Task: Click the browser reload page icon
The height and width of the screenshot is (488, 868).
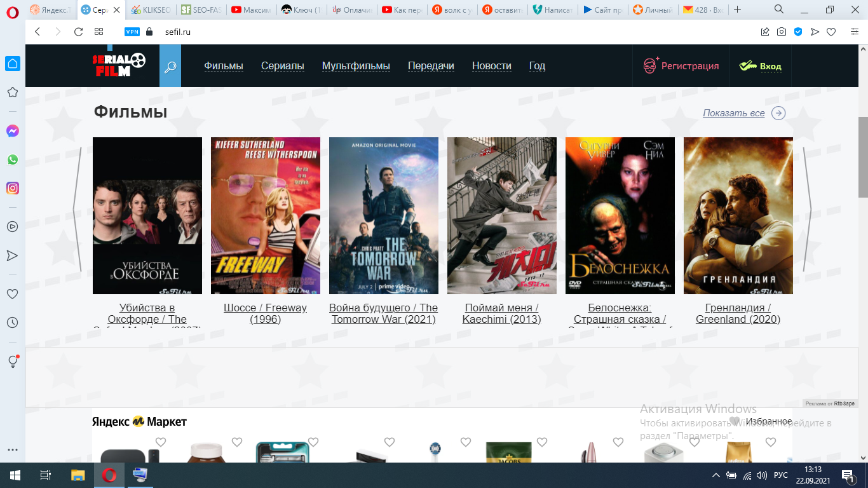Action: pyautogui.click(x=78, y=32)
